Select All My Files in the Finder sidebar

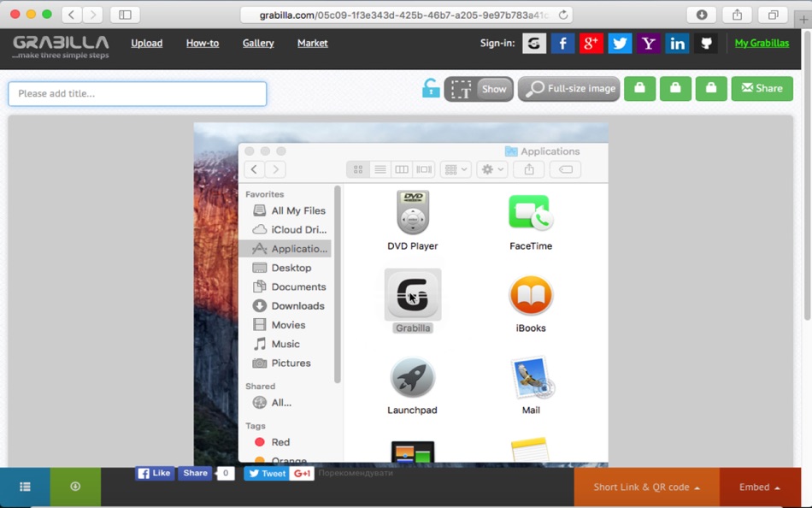(288, 210)
